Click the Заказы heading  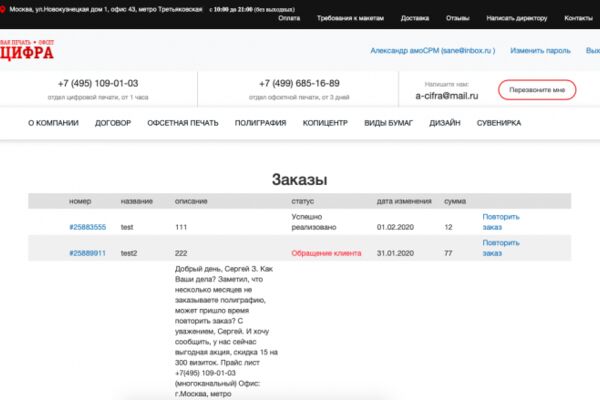tap(299, 180)
